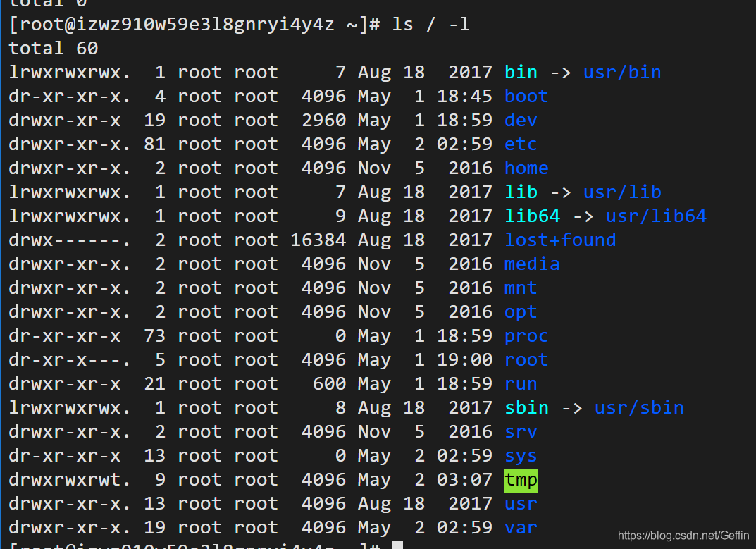
Task: Select the 'opt' directory name
Action: pos(521,311)
